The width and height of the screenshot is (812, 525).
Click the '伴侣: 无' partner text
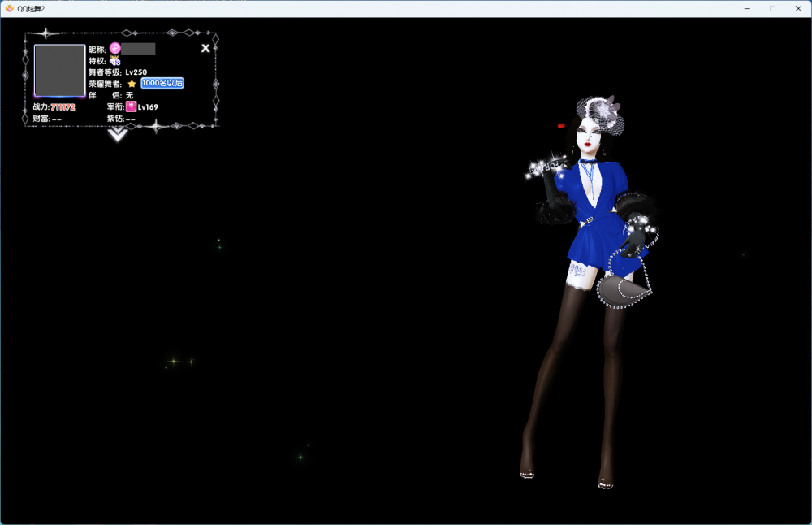[110, 95]
